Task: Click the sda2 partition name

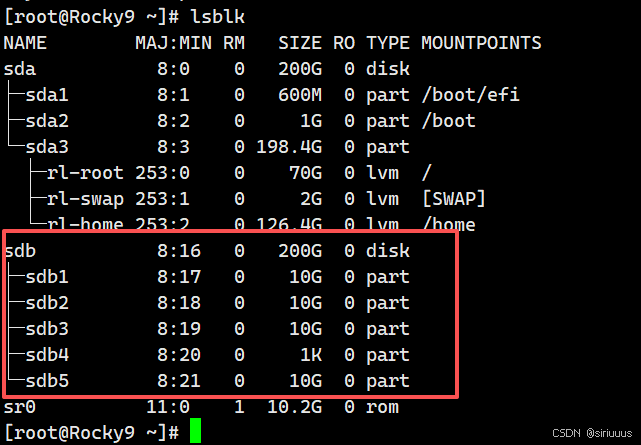Action: point(47,121)
